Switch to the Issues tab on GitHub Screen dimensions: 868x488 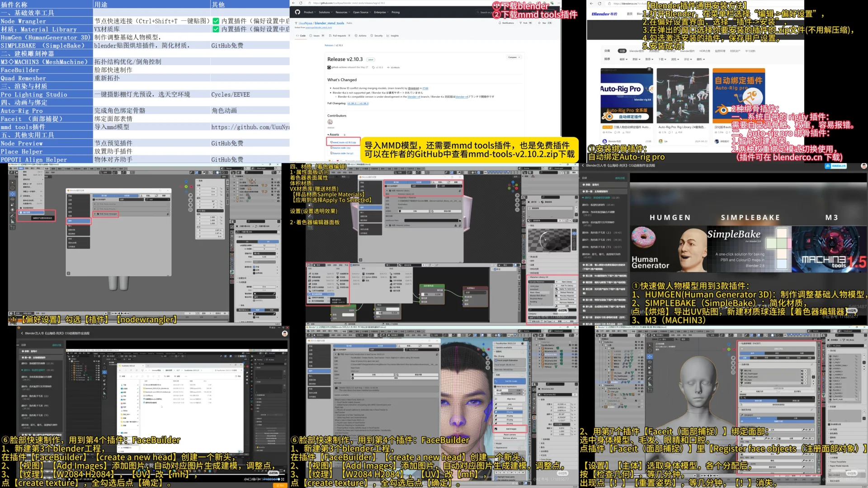coord(316,36)
